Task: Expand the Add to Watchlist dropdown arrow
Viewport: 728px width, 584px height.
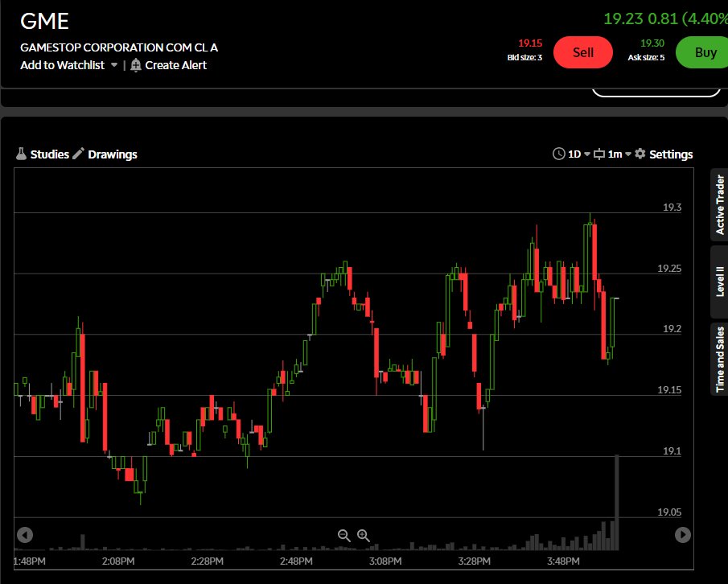Action: (114, 65)
